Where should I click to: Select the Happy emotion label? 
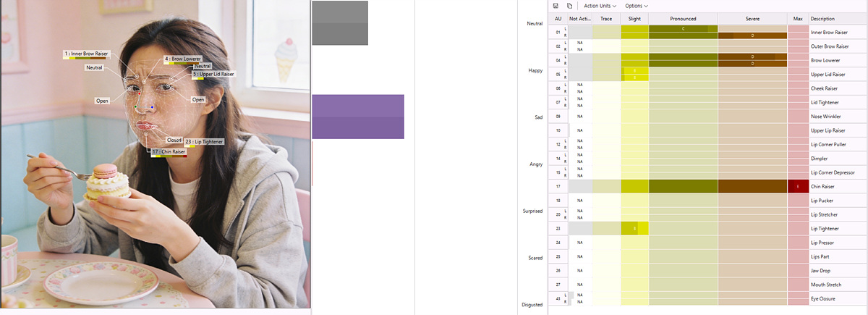[535, 70]
